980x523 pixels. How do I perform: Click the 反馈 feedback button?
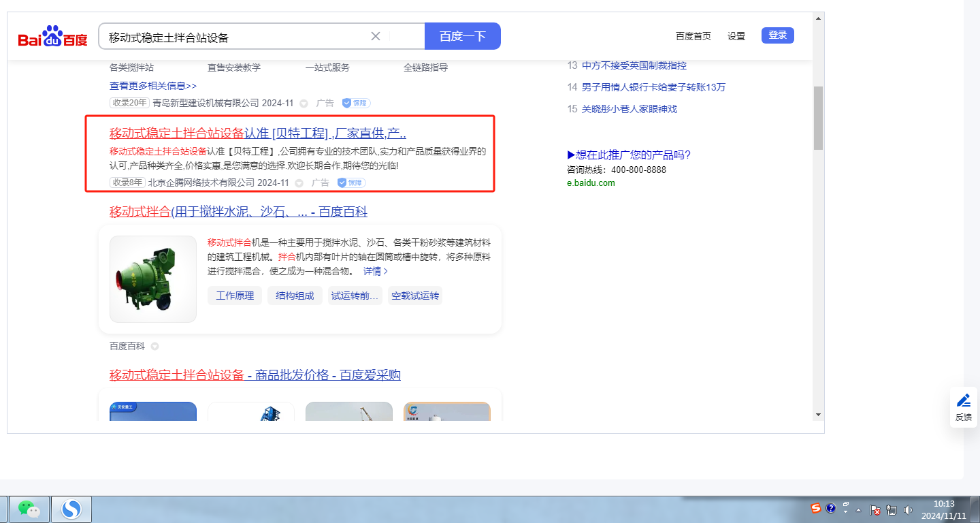[x=964, y=407]
